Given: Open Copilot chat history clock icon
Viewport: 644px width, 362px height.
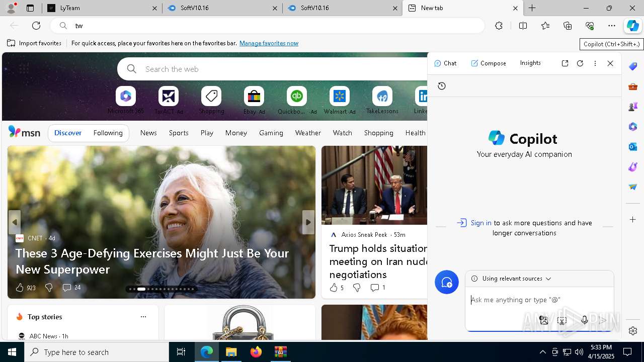Looking at the screenshot, I should pos(442,86).
